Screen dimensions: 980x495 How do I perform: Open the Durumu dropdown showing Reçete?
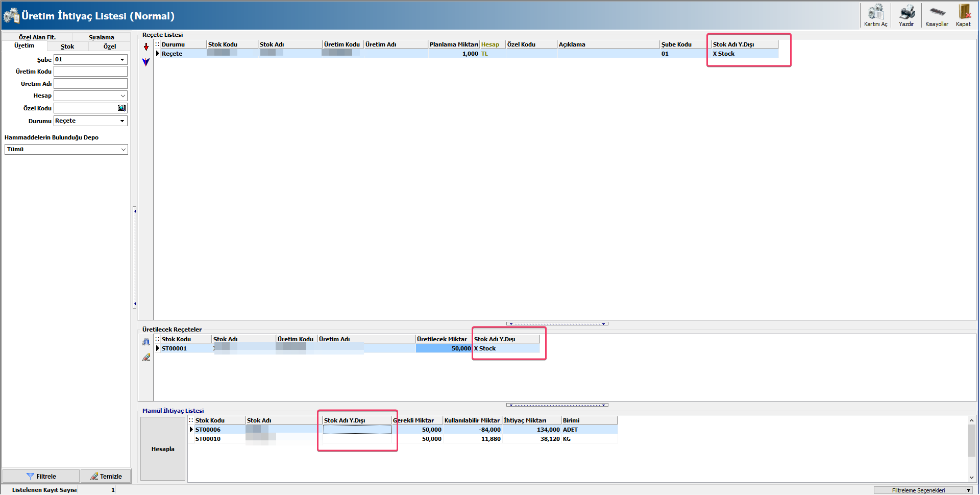click(x=122, y=121)
